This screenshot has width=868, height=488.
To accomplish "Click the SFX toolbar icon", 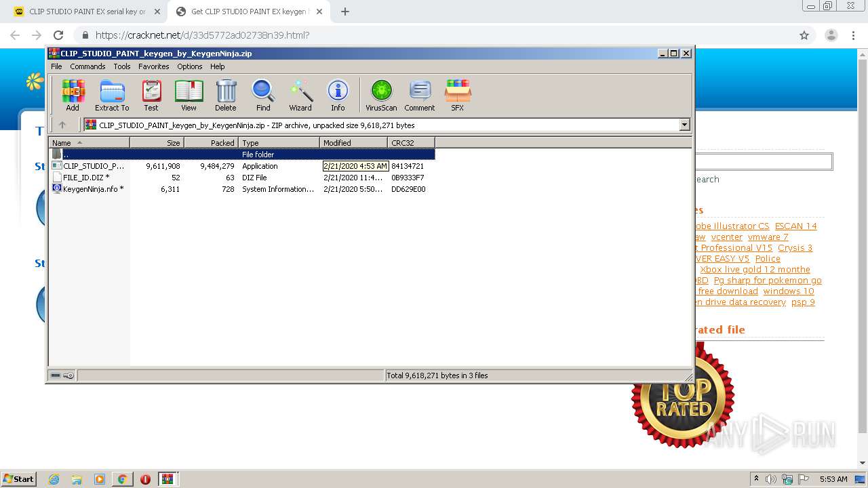I will pos(458,95).
